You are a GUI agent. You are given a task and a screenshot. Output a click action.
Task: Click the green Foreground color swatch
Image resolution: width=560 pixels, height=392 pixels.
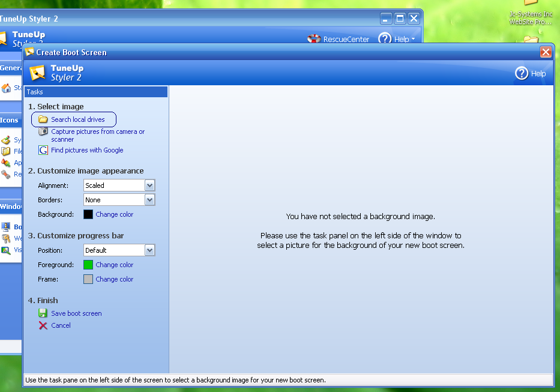click(88, 265)
